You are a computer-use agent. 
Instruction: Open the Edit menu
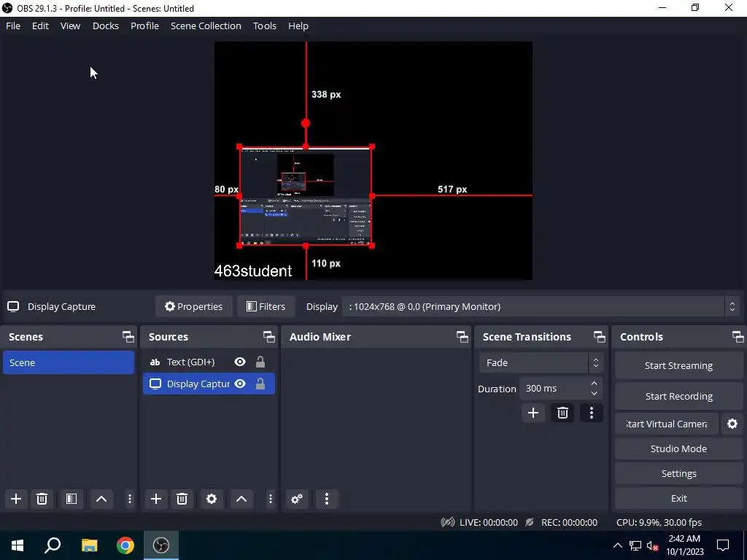tap(41, 26)
